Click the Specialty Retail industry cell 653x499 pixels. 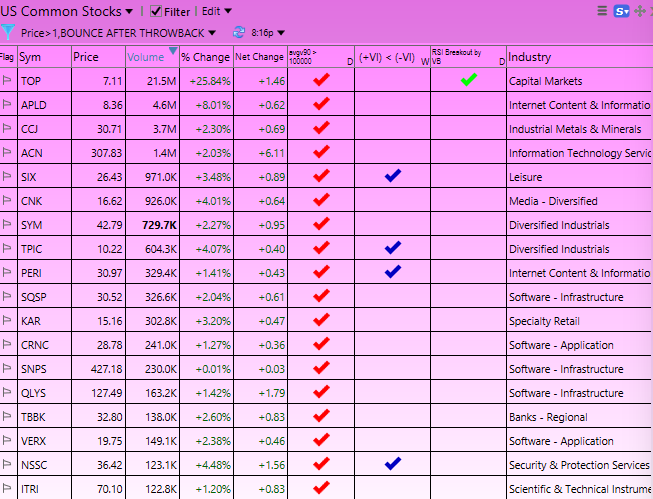click(580, 321)
